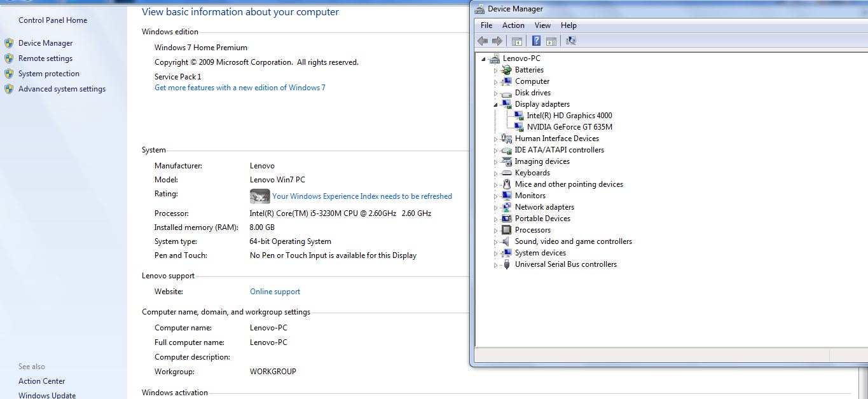Click Scan for hardware changes toolbar icon
Viewport: 868px width, 399px height.
point(570,41)
